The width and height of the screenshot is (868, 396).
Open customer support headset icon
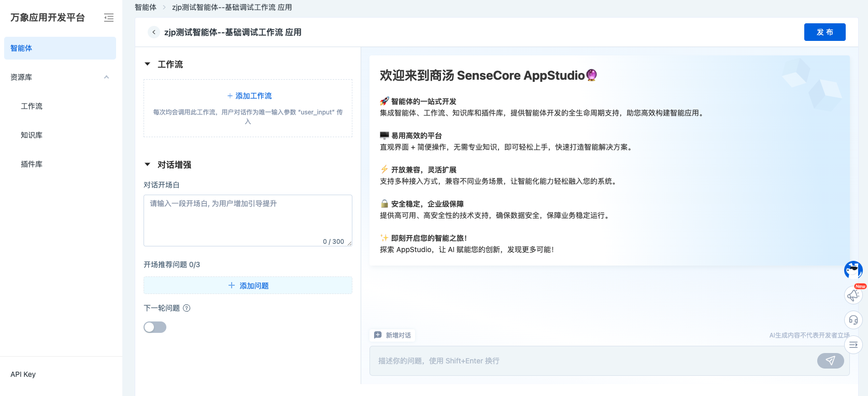click(853, 320)
